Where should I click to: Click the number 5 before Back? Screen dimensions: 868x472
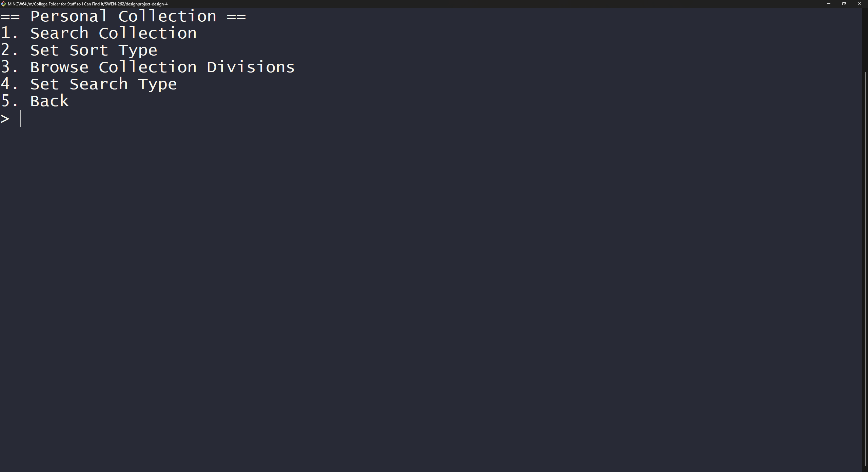(x=6, y=101)
